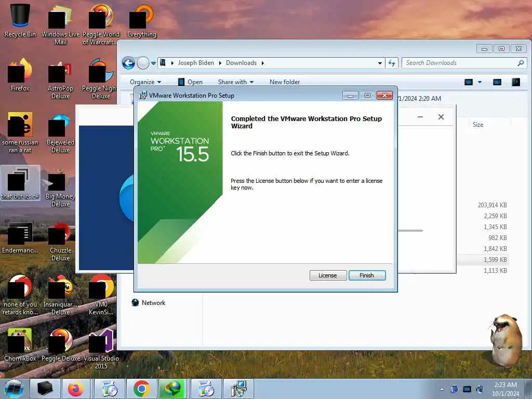Select AstroPop Deluxe desktop icon
The image size is (532, 399).
pos(60,79)
